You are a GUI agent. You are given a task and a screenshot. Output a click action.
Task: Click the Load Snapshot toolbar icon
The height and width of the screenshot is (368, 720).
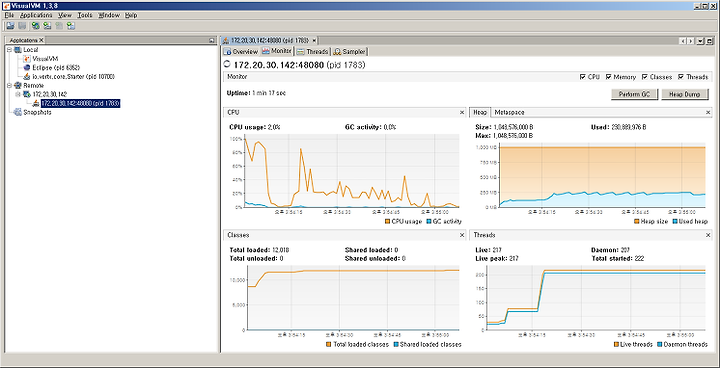coord(10,26)
